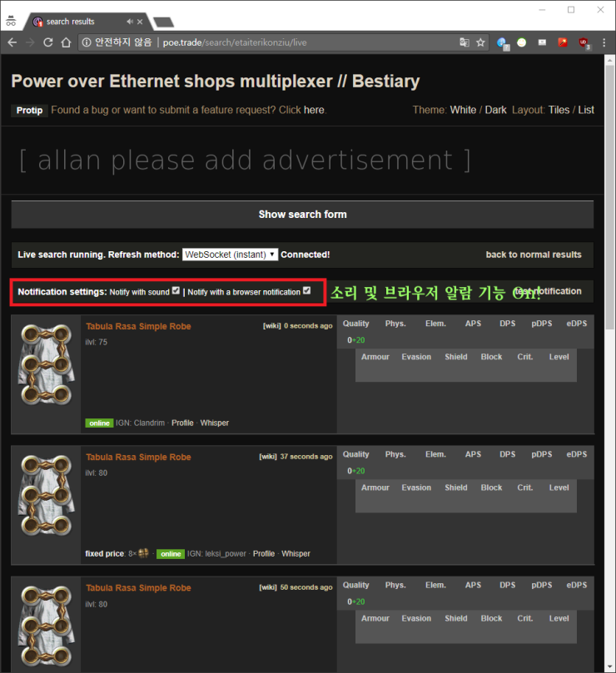Click 'ilvl: 75' text
The image size is (616, 673).
(x=97, y=342)
